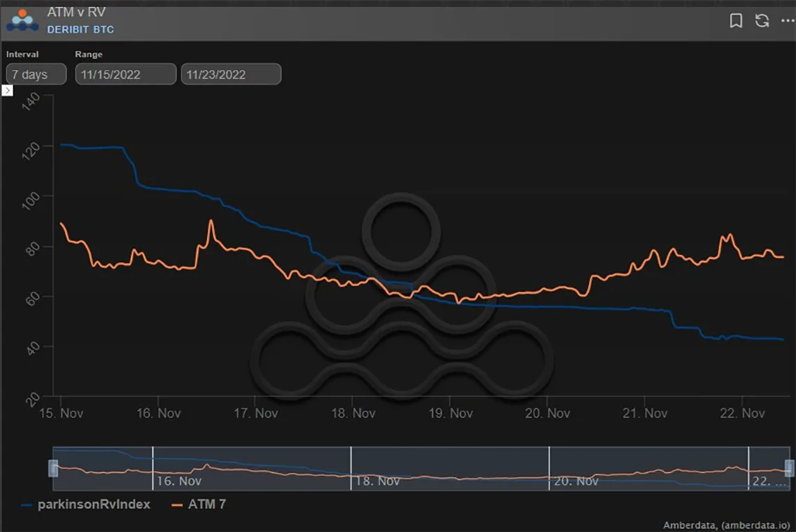Grab the right navigator range handle
This screenshot has height=532, width=796.
click(x=789, y=468)
